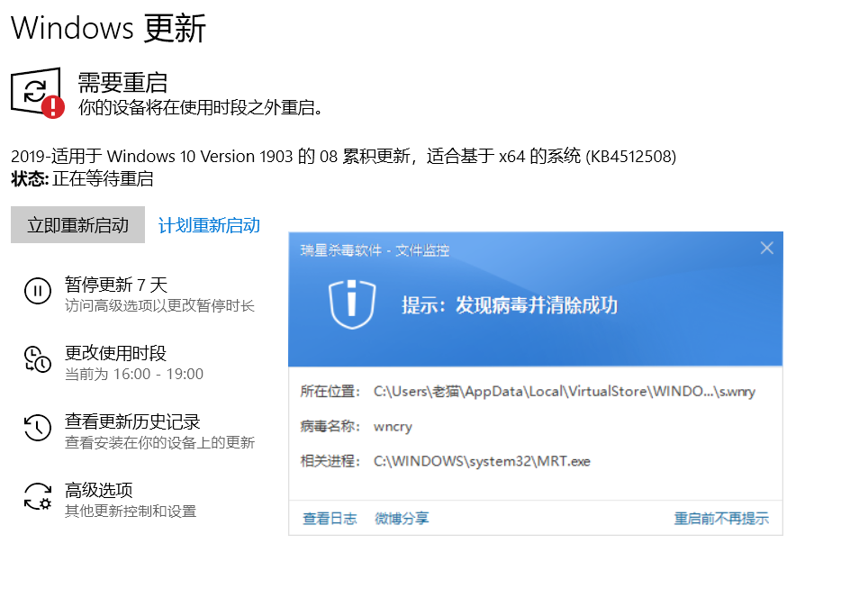Click the 需要重启 heading

pyautogui.click(x=122, y=83)
